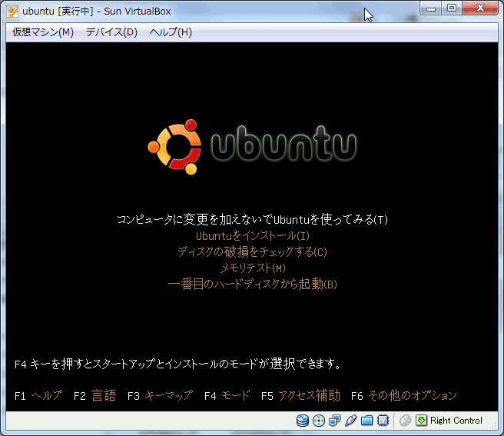
Task: Open the デバイス(D) menu
Action: click(111, 32)
